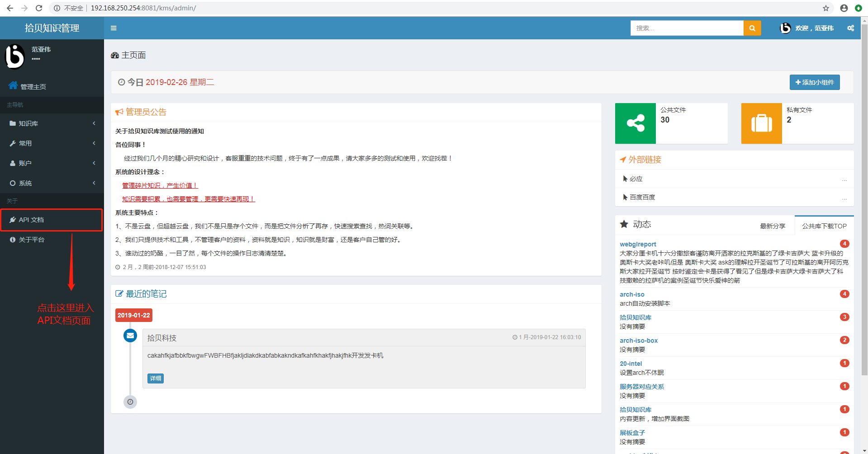Click the 公共文件 count 30

click(665, 120)
